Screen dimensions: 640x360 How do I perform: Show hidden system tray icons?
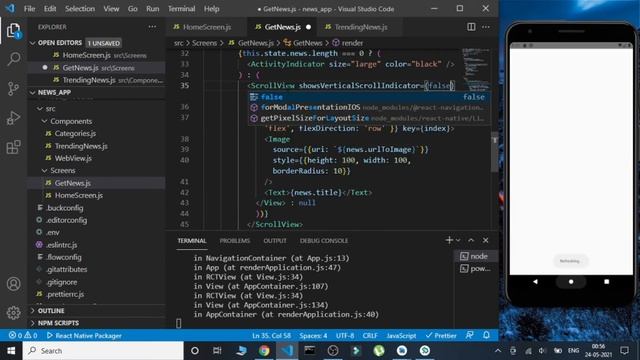498,351
